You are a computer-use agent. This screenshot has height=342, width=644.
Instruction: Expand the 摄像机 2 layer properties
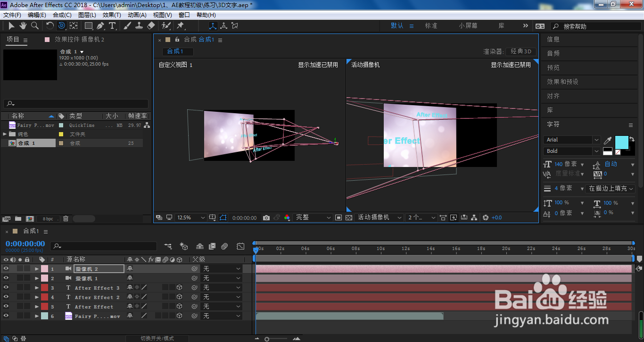point(37,269)
